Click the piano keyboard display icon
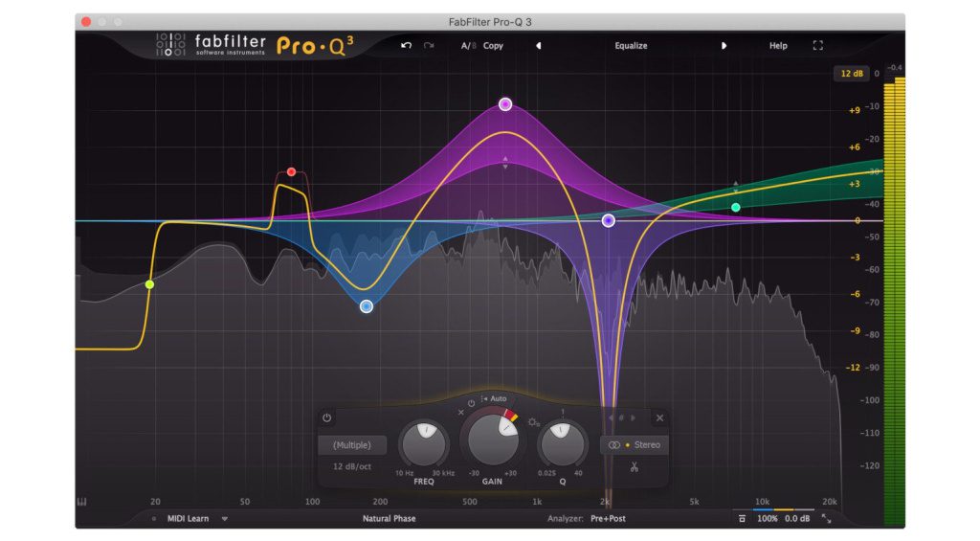 (x=82, y=501)
